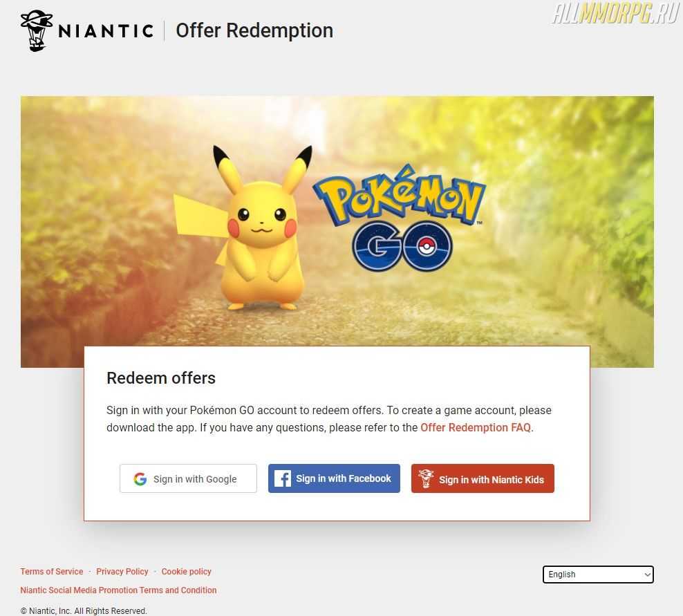This screenshot has width=683, height=616.
Task: Click the Facebook 'f' logo icon
Action: click(282, 478)
